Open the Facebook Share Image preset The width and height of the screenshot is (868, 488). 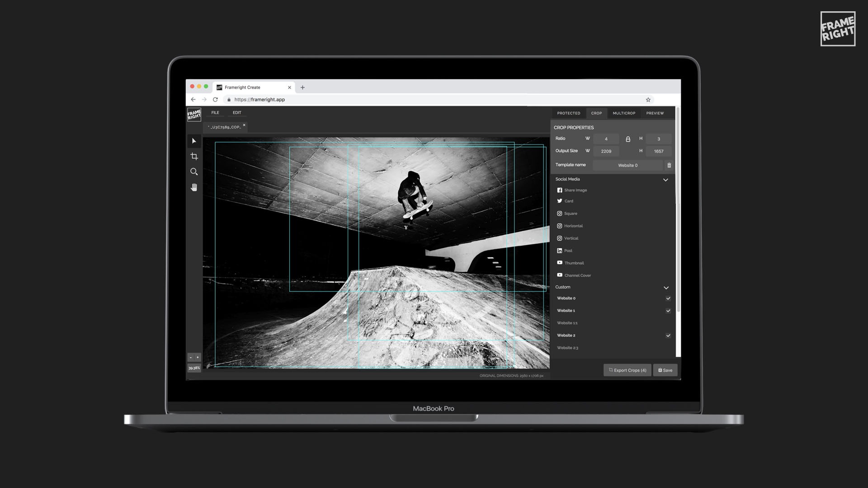575,190
